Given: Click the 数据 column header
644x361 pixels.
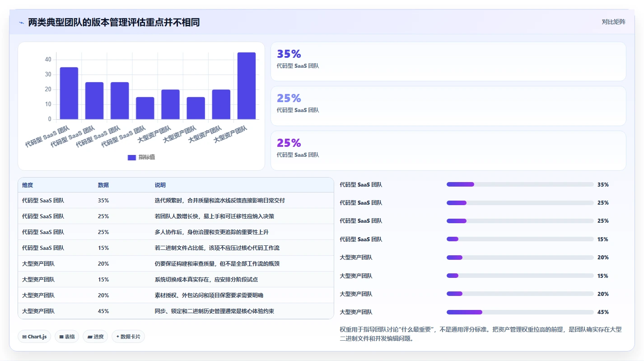Looking at the screenshot, I should [x=103, y=185].
